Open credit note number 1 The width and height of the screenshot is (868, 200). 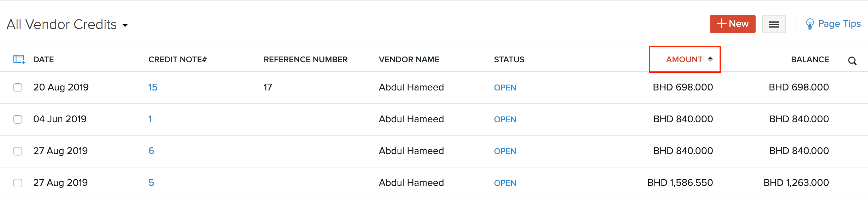coord(150,119)
